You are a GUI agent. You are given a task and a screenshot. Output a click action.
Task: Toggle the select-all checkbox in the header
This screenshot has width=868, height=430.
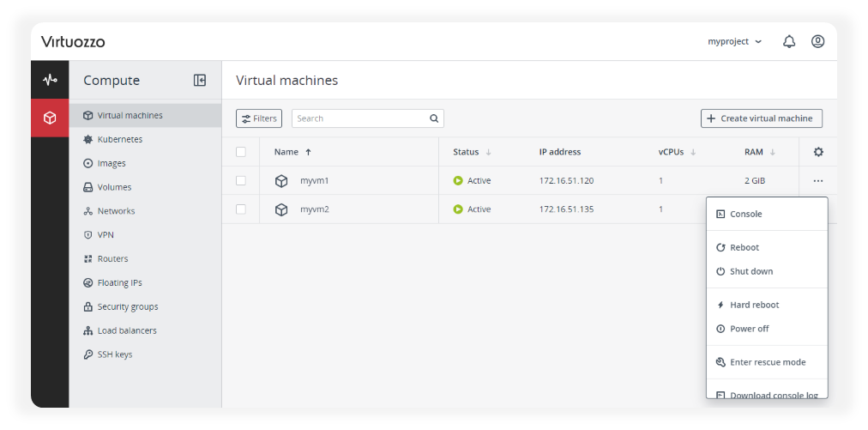point(241,152)
